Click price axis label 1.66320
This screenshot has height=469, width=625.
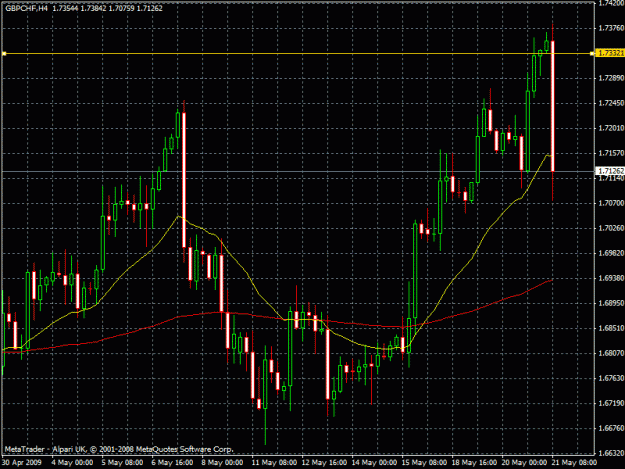tap(611, 453)
